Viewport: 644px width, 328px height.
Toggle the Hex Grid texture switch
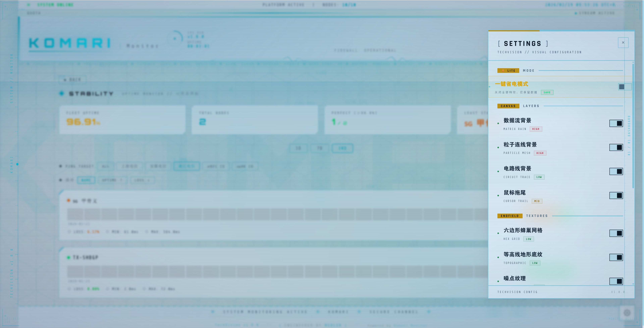[x=616, y=233]
